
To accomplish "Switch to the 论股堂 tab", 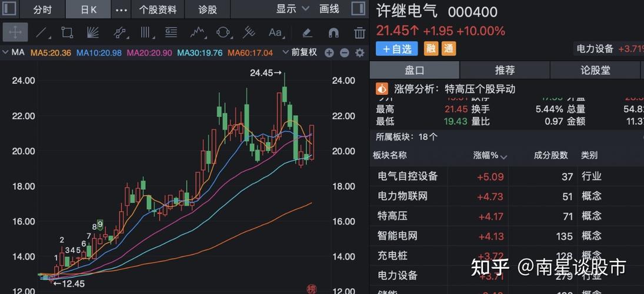I will (x=595, y=70).
